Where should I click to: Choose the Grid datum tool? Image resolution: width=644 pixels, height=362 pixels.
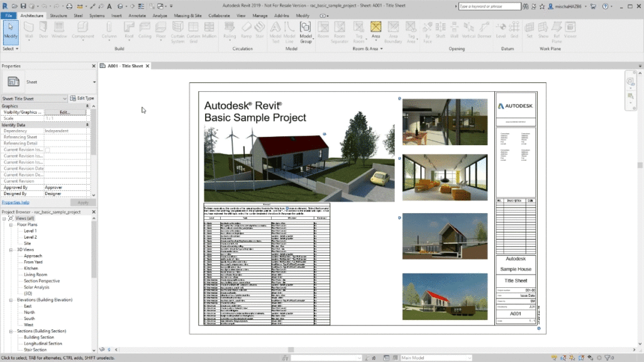click(514, 30)
